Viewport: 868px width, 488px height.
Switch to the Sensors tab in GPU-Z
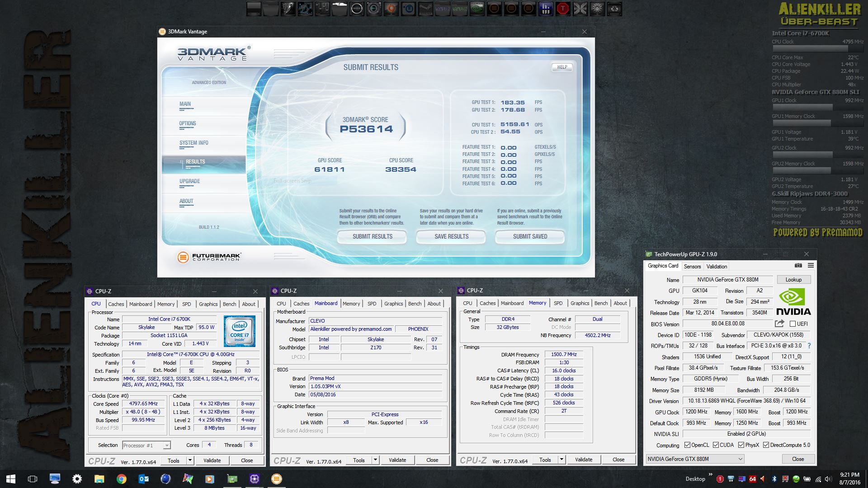692,267
